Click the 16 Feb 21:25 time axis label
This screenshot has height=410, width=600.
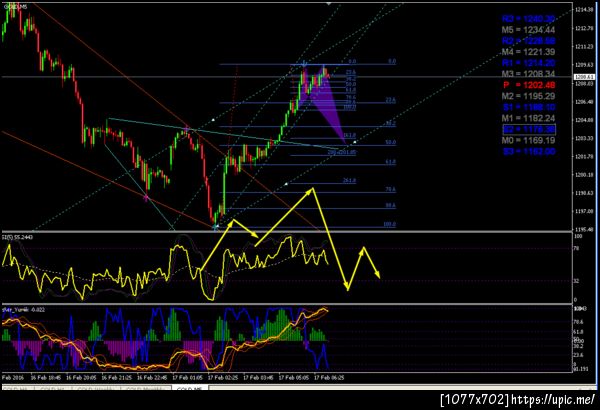(x=117, y=377)
